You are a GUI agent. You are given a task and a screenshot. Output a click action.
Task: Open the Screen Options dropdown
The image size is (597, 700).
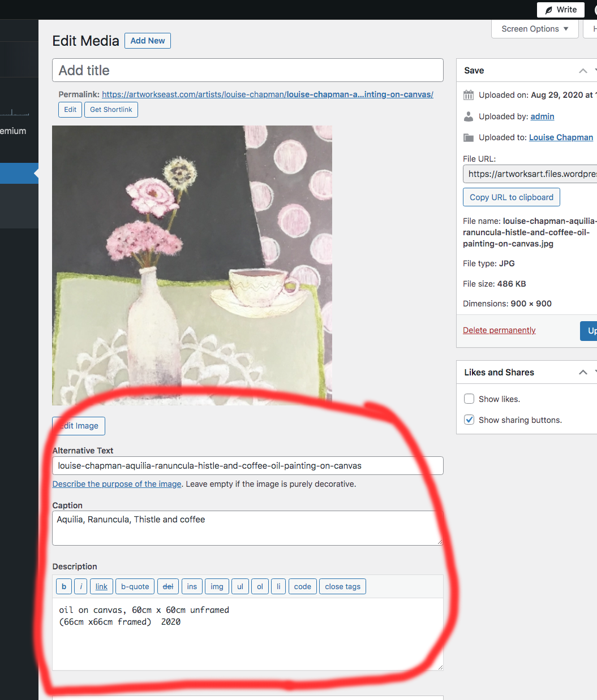535,29
